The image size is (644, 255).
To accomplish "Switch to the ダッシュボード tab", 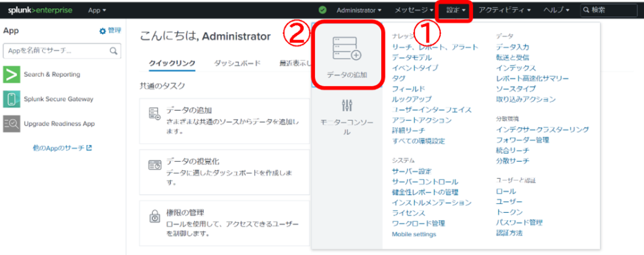I will coord(237,64).
